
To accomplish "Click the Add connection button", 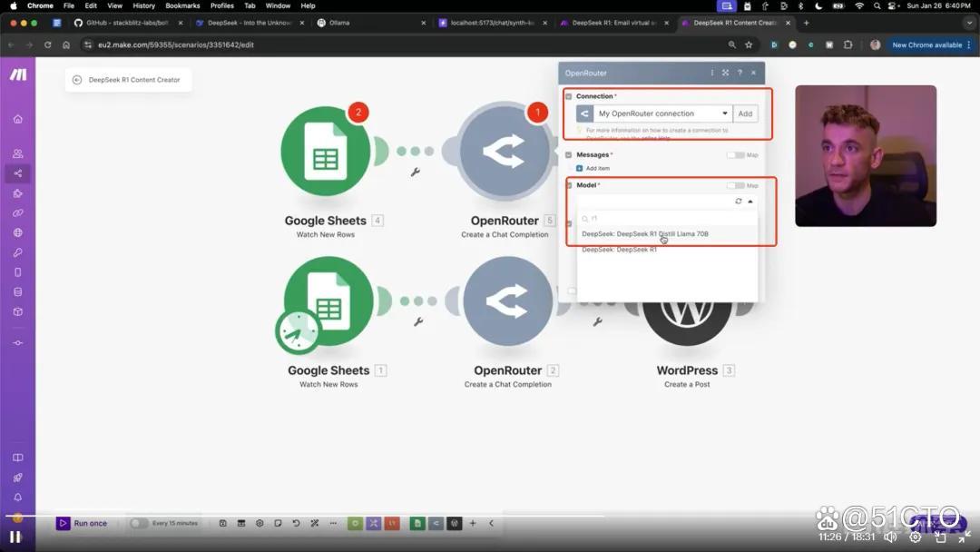I will pos(745,113).
